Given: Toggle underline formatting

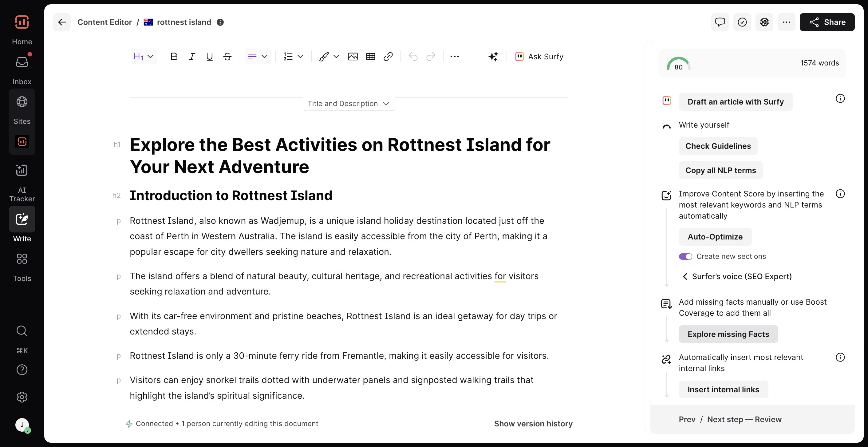Looking at the screenshot, I should (x=210, y=57).
